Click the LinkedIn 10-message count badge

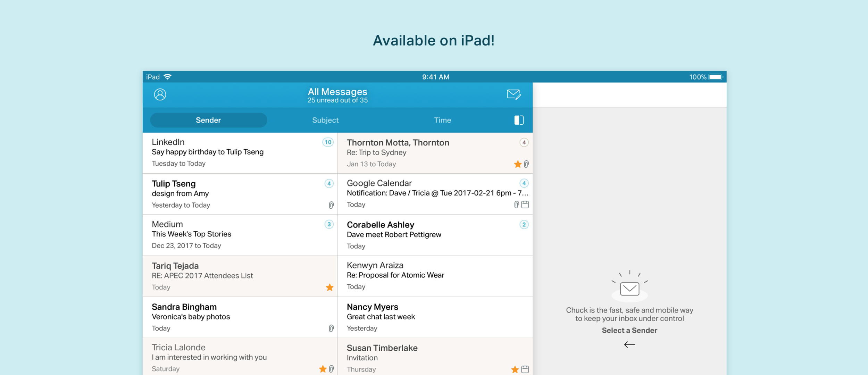pos(328,142)
